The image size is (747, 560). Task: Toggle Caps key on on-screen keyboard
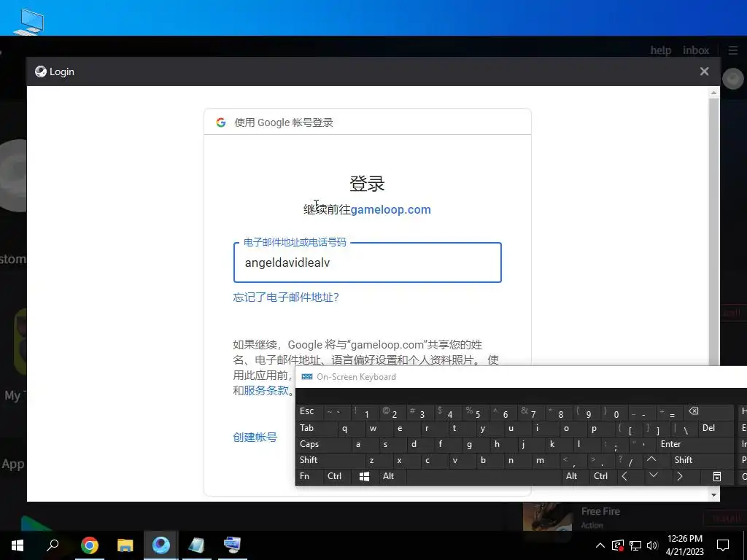pyautogui.click(x=321, y=444)
